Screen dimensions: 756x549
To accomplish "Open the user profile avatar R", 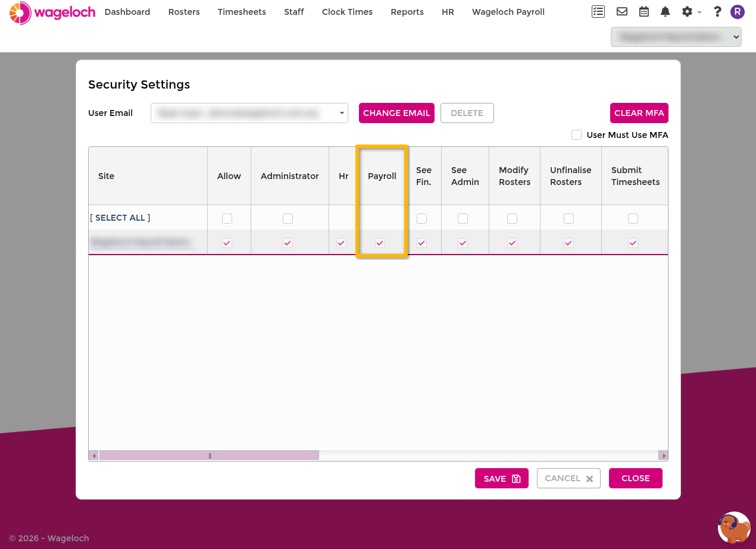I will coord(738,11).
